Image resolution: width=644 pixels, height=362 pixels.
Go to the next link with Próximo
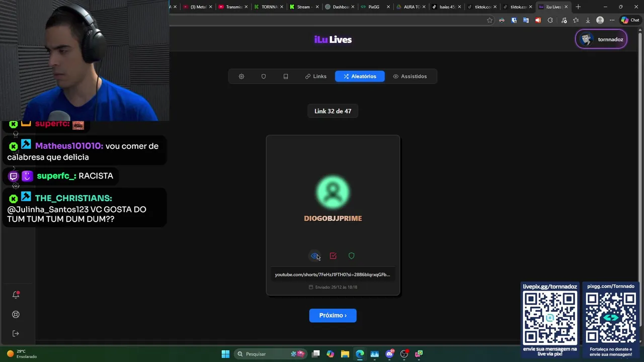tap(333, 315)
